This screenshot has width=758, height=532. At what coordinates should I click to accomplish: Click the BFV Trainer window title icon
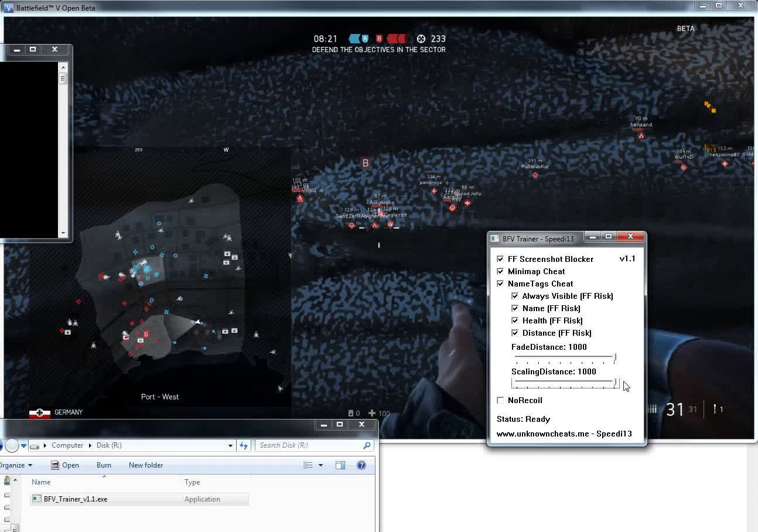tap(495, 239)
